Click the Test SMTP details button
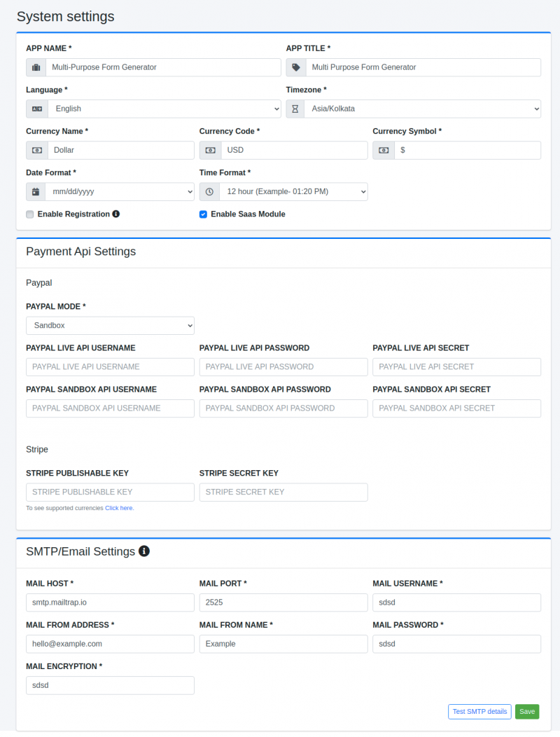 tap(479, 712)
